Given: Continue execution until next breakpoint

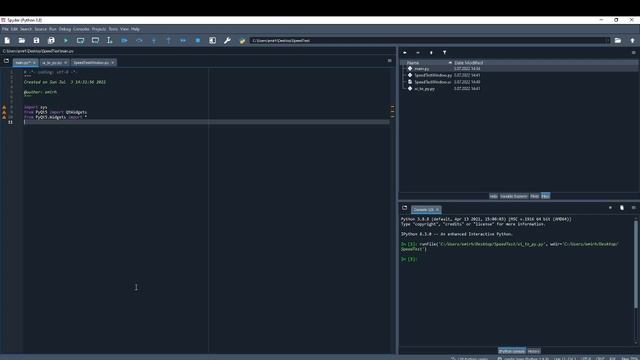Looking at the screenshot, I should (183, 40).
